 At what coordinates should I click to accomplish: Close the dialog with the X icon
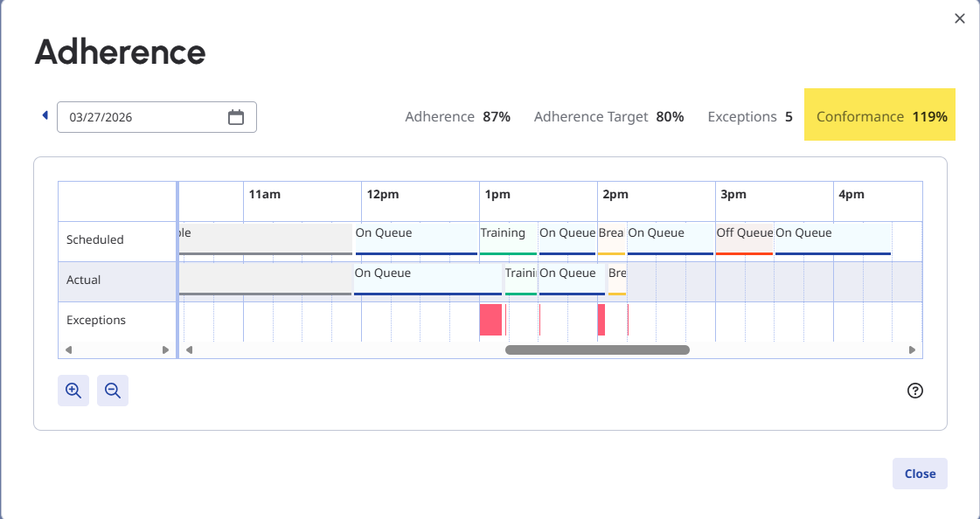click(960, 18)
